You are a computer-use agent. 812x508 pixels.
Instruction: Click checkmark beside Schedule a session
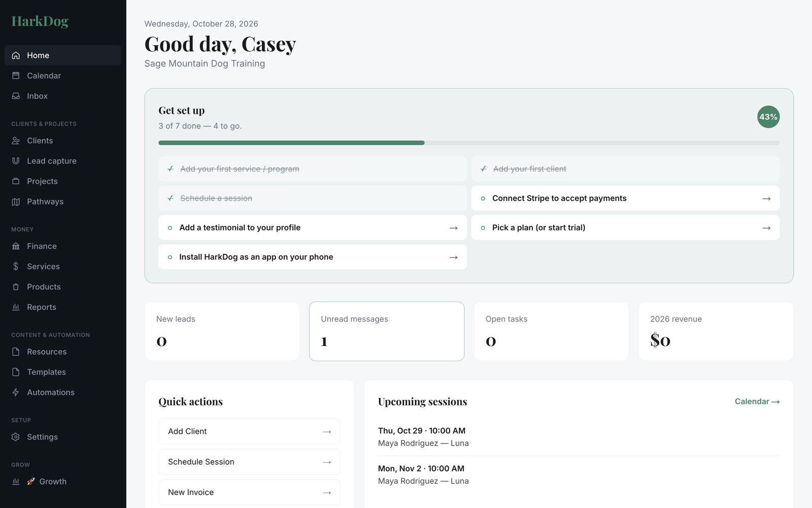pyautogui.click(x=171, y=198)
